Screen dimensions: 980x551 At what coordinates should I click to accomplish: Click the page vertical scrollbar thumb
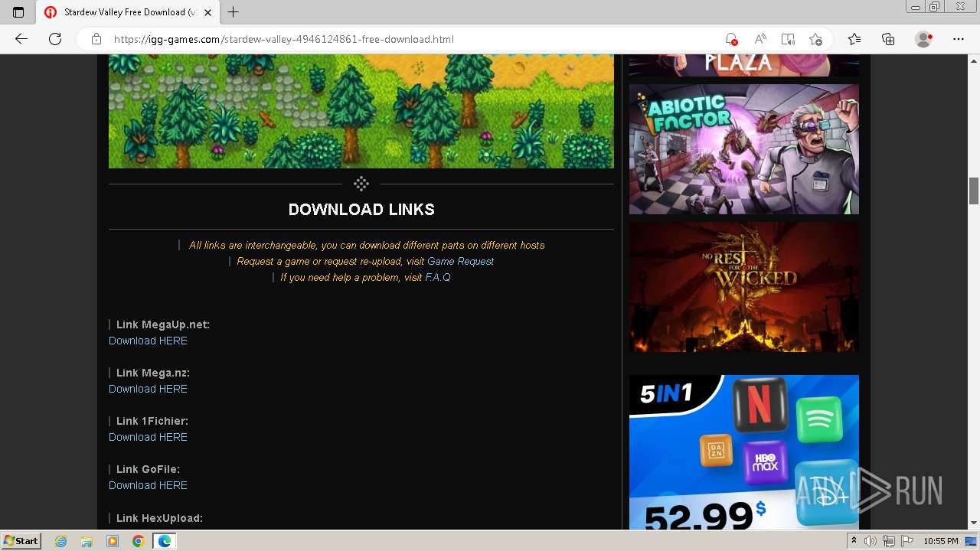[974, 191]
